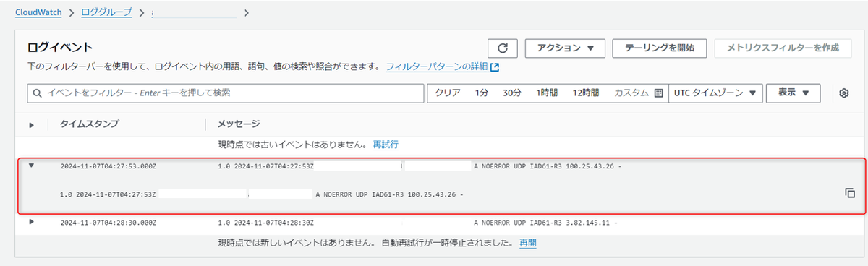Image resolution: width=868 pixels, height=266 pixels.
Task: Start tailing with テーリングを開始 button
Action: point(659,48)
